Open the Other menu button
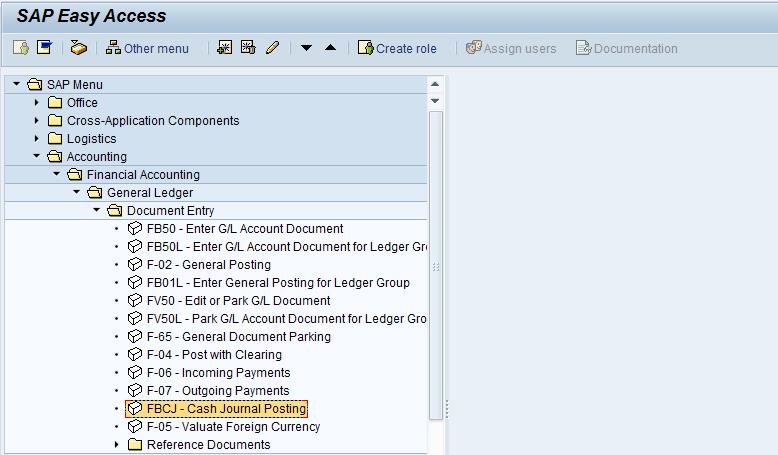Viewport: 778px width, 455px height. [147, 48]
